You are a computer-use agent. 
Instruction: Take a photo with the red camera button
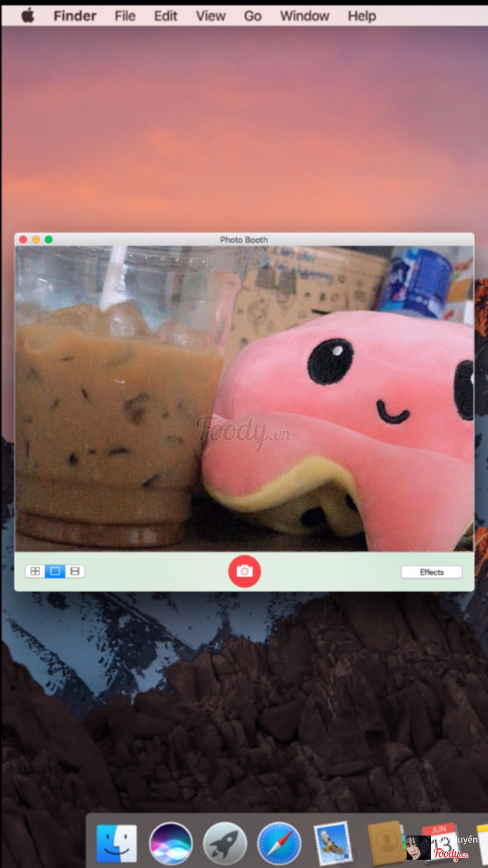pyautogui.click(x=244, y=571)
